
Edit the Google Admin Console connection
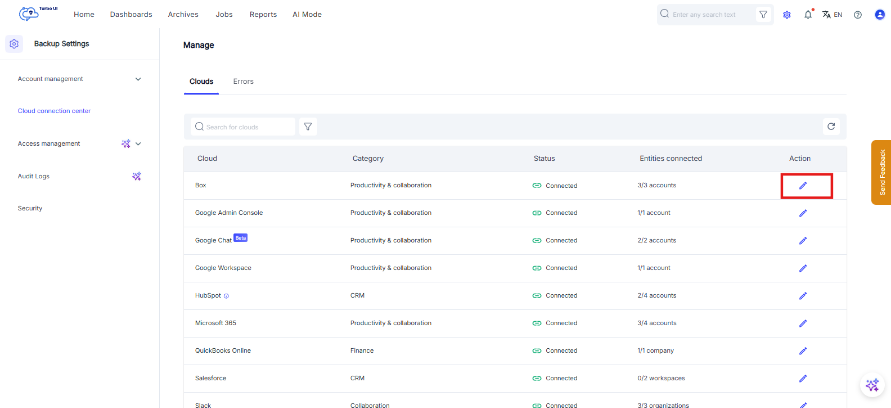803,213
